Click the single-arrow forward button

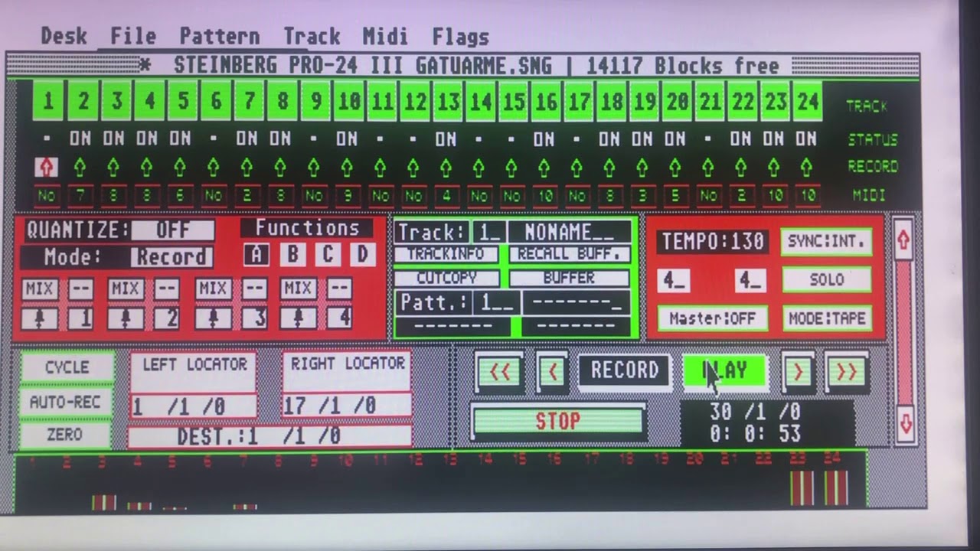tap(798, 371)
